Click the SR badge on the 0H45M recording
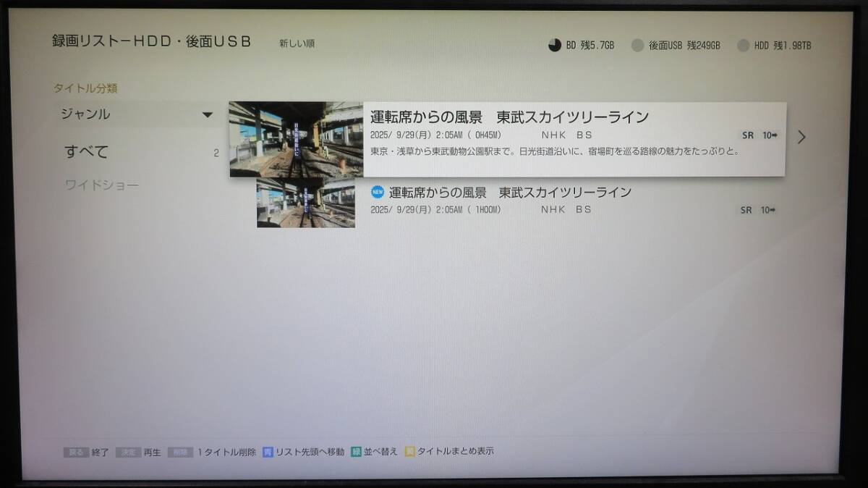Image resolution: width=868 pixels, height=488 pixels. point(747,135)
